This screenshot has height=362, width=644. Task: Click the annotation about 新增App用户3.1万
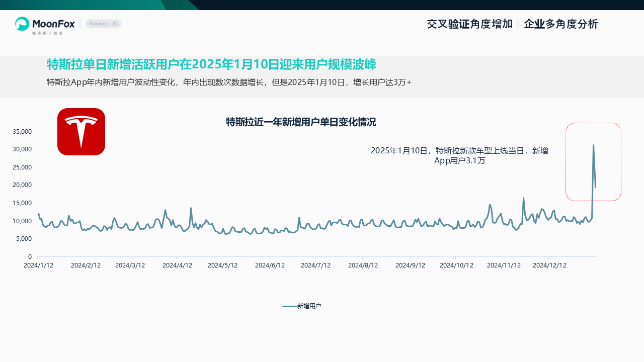(x=459, y=155)
